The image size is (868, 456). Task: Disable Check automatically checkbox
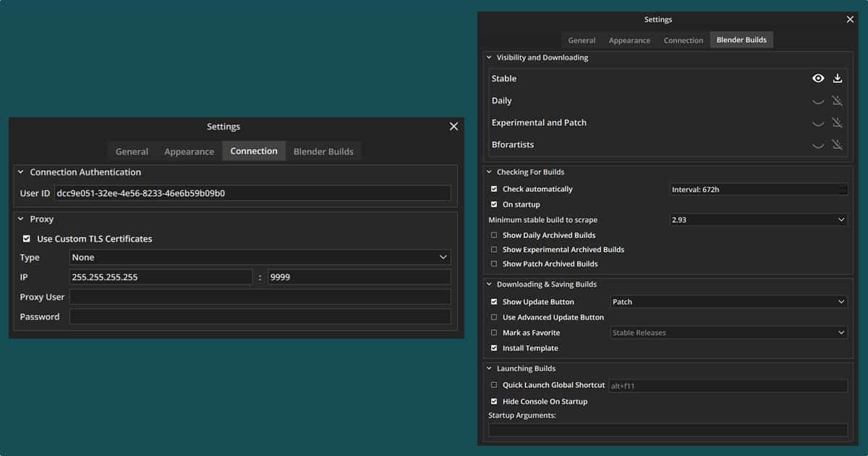494,189
